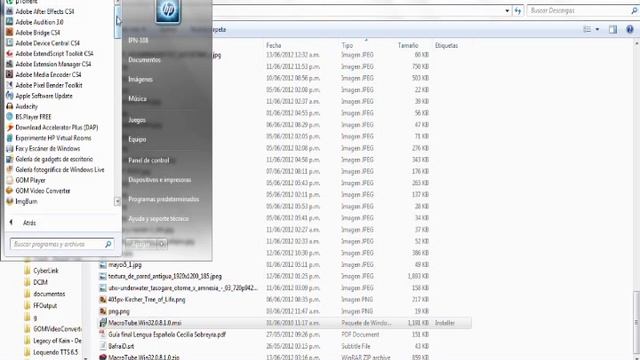
Task: Open Imágenes in the Start menu
Action: click(140, 79)
